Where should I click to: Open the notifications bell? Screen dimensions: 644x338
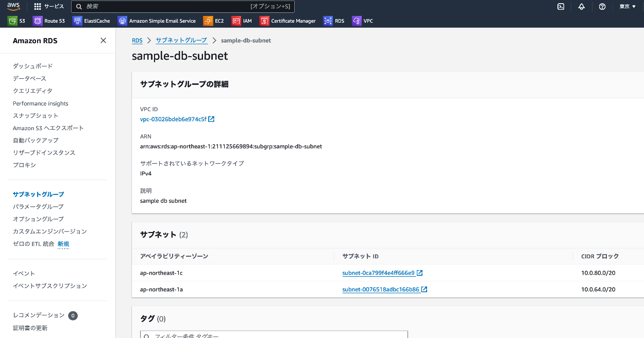tap(582, 7)
